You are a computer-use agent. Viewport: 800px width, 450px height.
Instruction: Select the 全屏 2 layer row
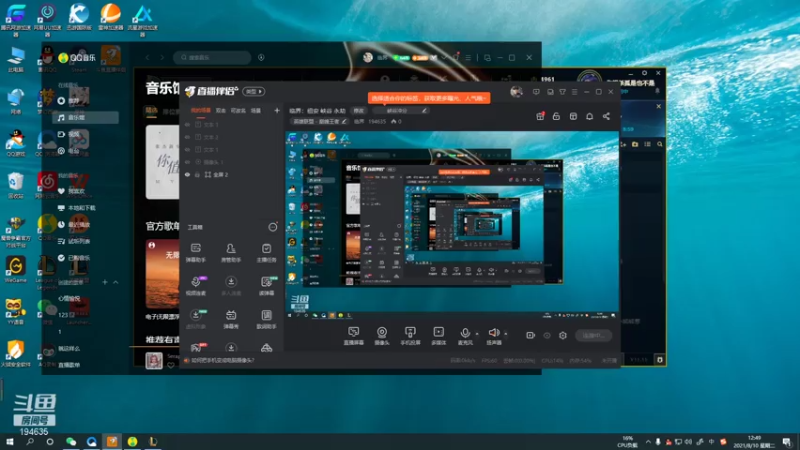[231, 174]
